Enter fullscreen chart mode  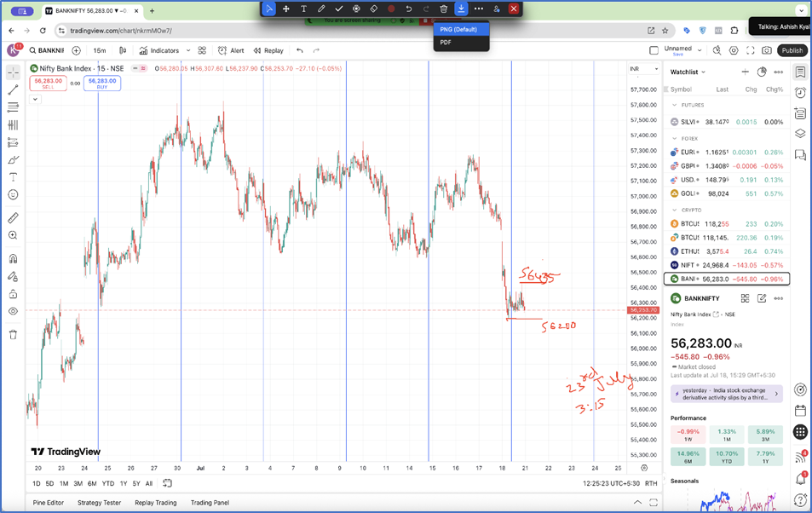pos(751,50)
